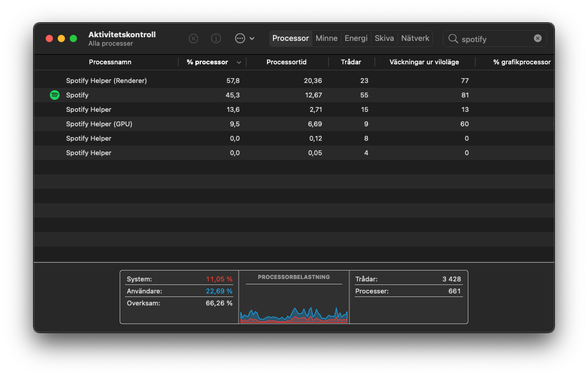588x377 pixels.
Task: Click the 81 wakeups cell
Action: pyautogui.click(x=465, y=95)
